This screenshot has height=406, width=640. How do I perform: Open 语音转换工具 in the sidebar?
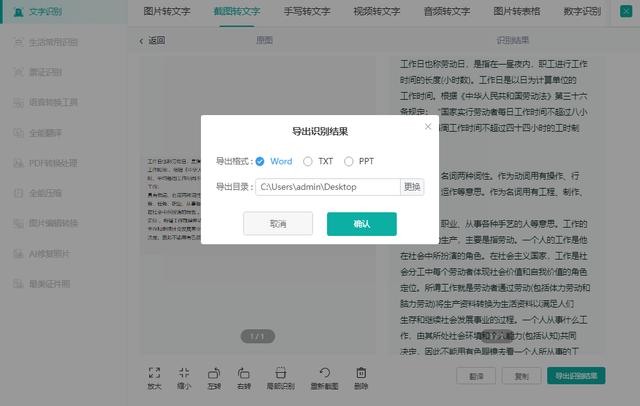[x=46, y=102]
